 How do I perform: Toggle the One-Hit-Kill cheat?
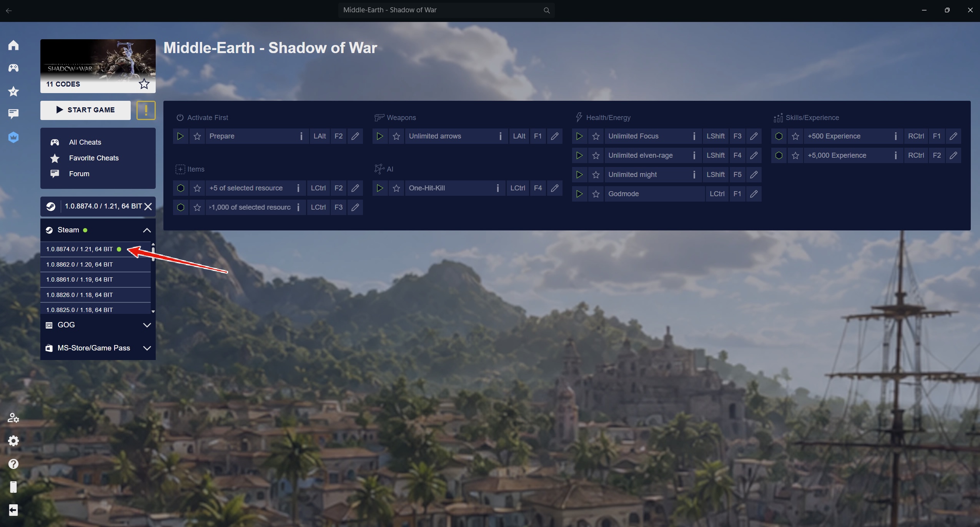(x=380, y=188)
